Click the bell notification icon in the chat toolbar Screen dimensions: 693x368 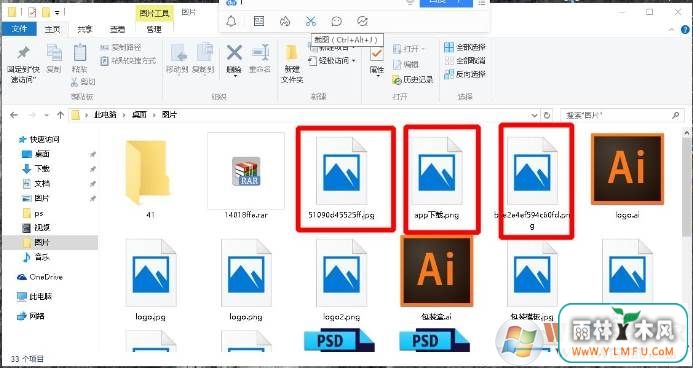(x=231, y=21)
